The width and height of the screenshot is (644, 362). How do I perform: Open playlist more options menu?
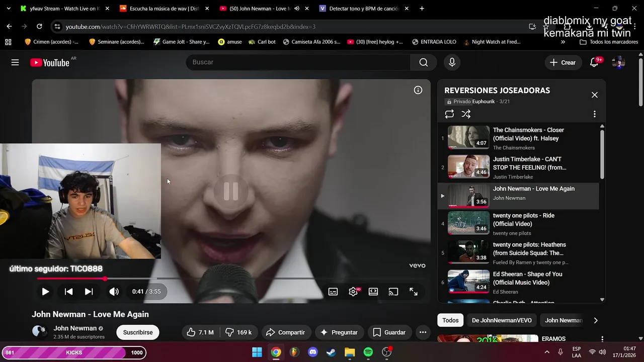click(594, 114)
